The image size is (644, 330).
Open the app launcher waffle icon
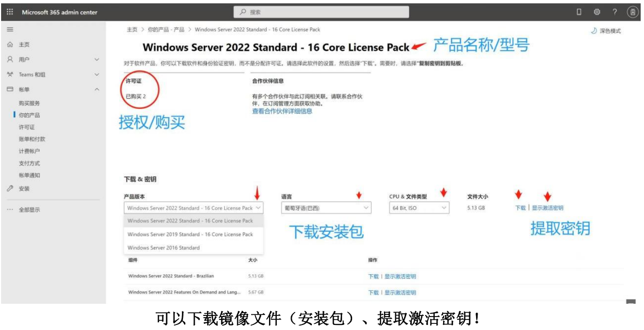point(10,12)
